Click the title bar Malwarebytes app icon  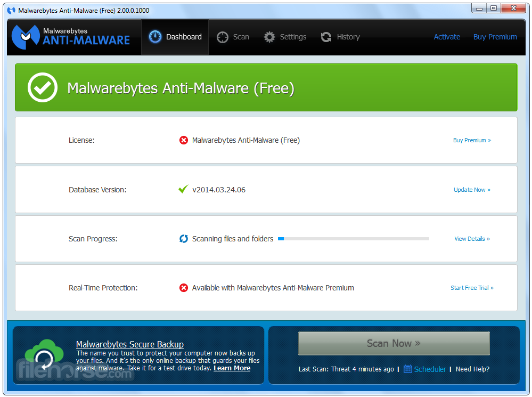[11, 11]
